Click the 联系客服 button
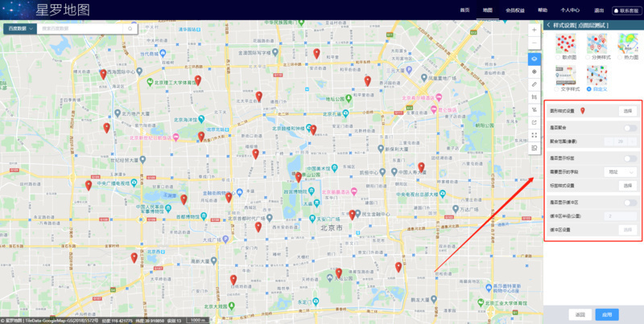Screen dimensions: 644x324 click(x=627, y=10)
